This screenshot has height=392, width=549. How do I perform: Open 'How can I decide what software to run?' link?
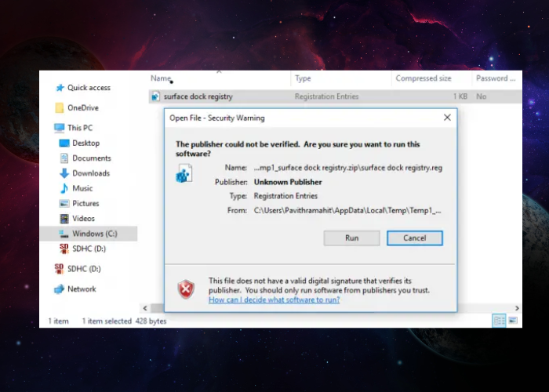pos(274,300)
